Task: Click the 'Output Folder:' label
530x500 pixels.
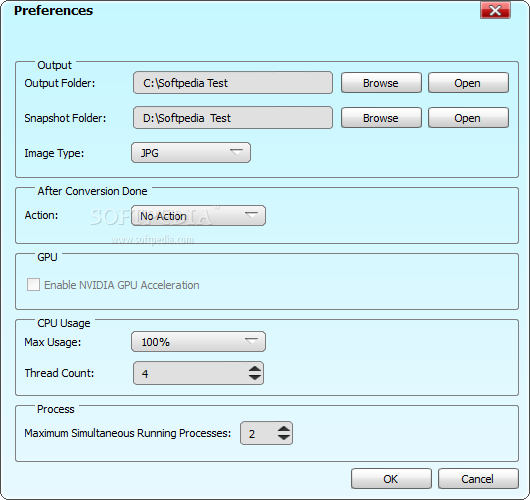Action: pos(60,83)
